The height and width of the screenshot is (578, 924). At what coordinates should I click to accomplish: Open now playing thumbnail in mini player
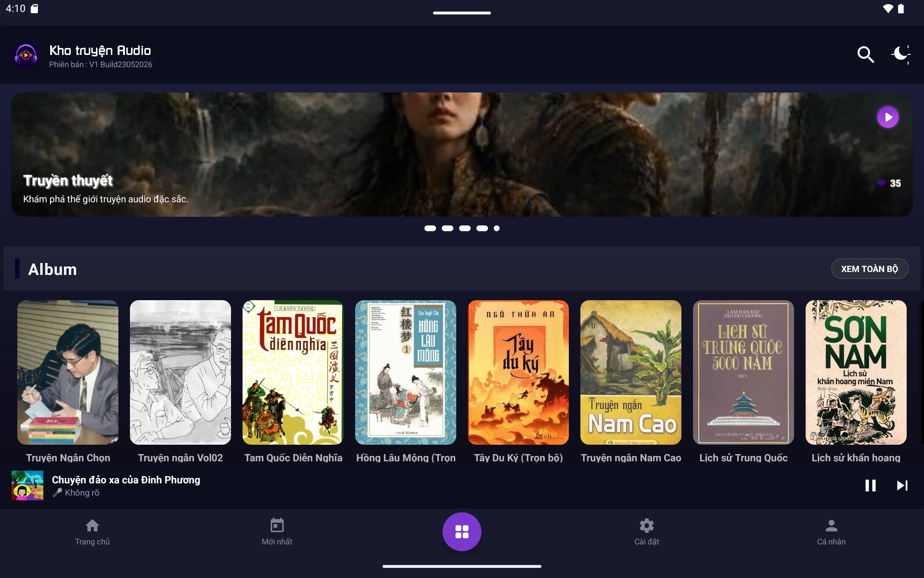click(x=27, y=486)
